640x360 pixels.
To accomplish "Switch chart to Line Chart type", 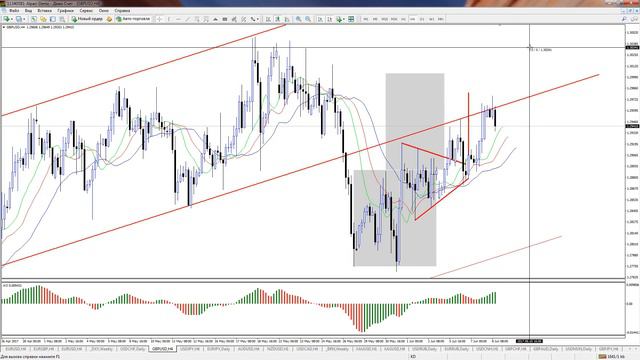I will (x=287, y=19).
